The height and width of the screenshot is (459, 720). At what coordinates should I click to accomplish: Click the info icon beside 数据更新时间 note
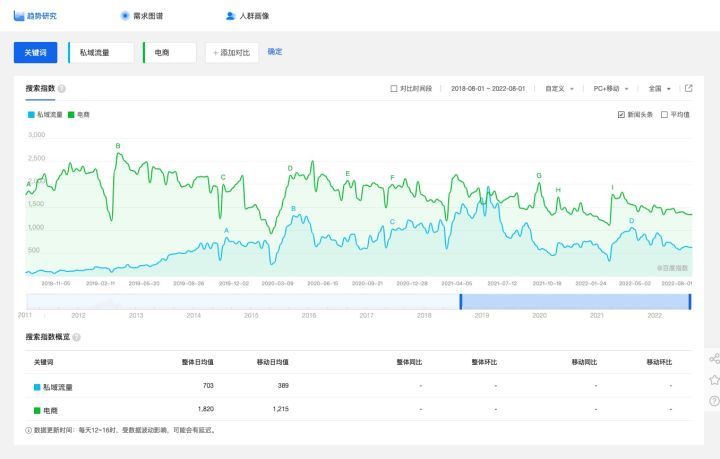(29, 431)
